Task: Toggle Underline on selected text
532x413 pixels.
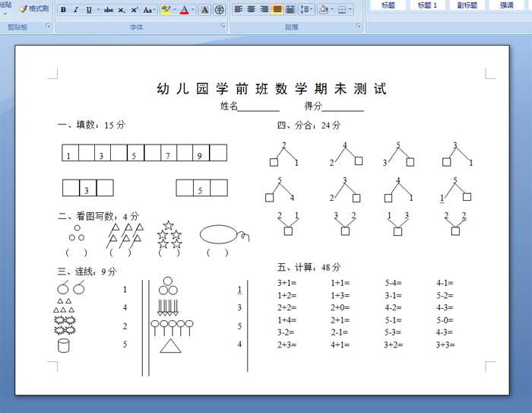Action: coord(89,10)
